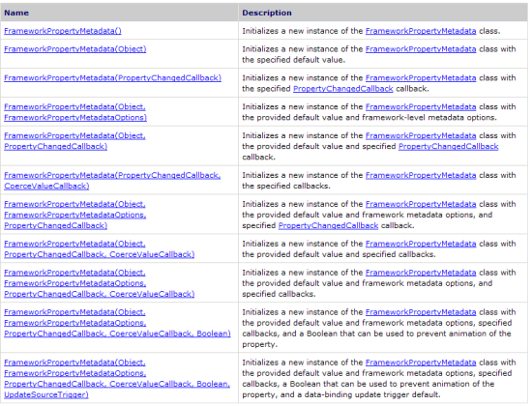The height and width of the screenshot is (406, 532).
Task: Click PropertyChangedCallback link in fifth row description
Action: [x=448, y=146]
